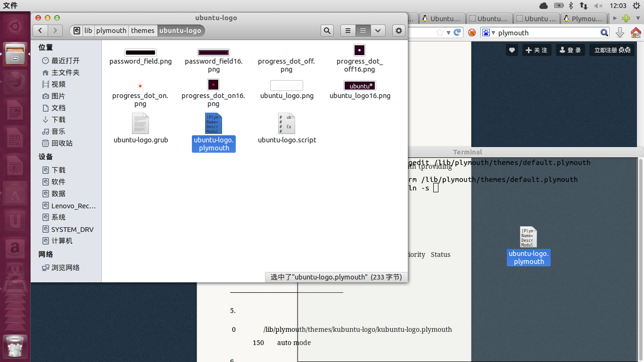Click the 立即注册 点点 button

pos(612,50)
